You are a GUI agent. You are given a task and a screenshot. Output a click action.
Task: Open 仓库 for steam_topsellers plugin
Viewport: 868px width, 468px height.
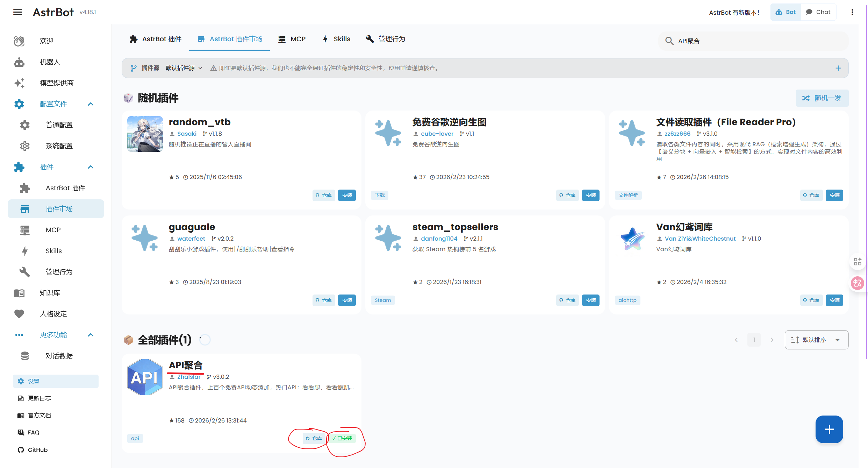coord(567,300)
